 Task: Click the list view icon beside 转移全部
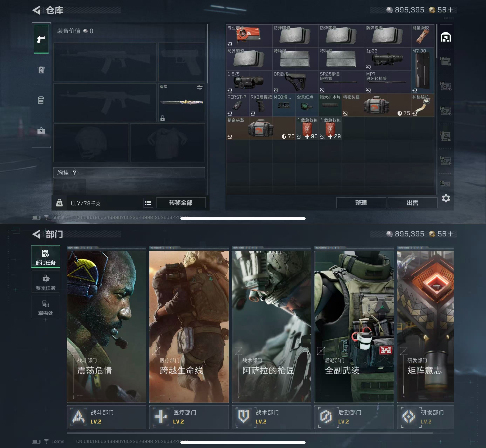click(x=148, y=203)
